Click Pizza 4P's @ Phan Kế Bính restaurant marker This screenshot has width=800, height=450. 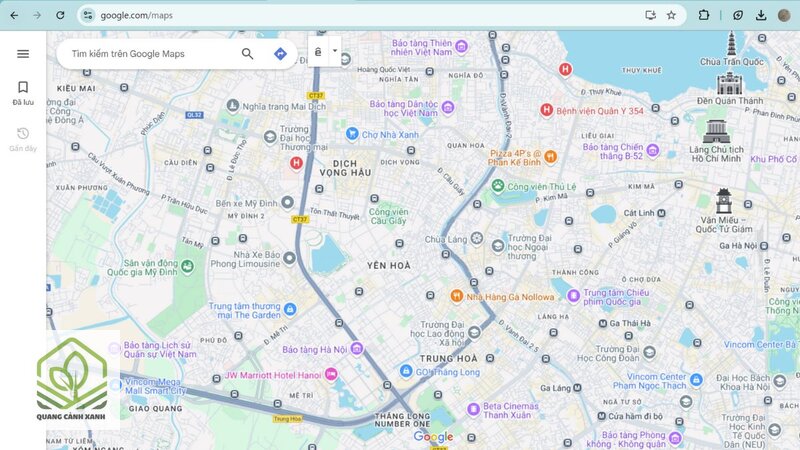[x=550, y=157]
